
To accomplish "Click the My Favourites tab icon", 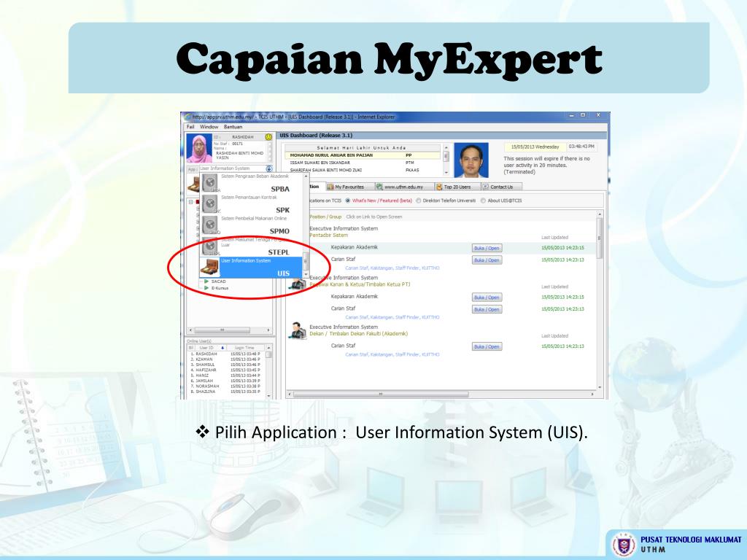I will click(330, 187).
